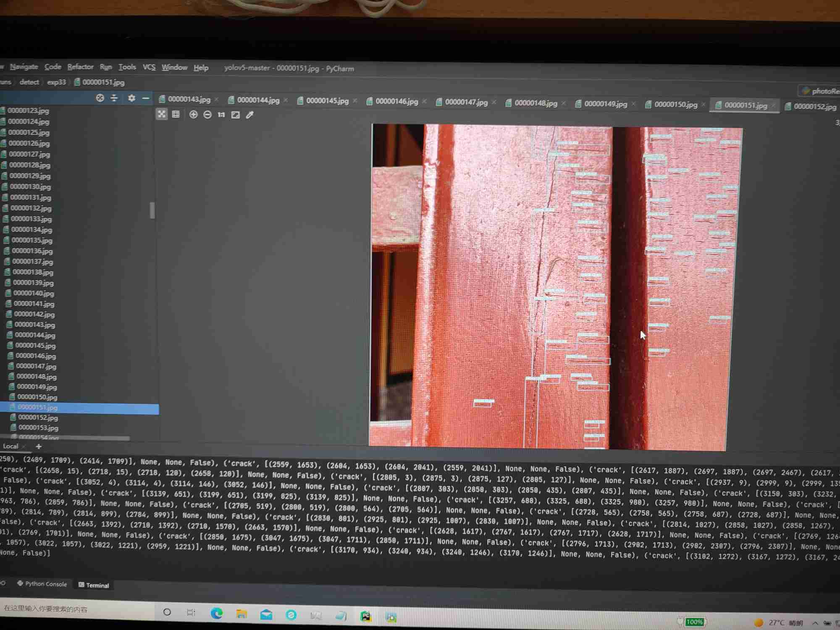Screen dimensions: 840x630
Task: Zoom out of the image
Action: [207, 115]
